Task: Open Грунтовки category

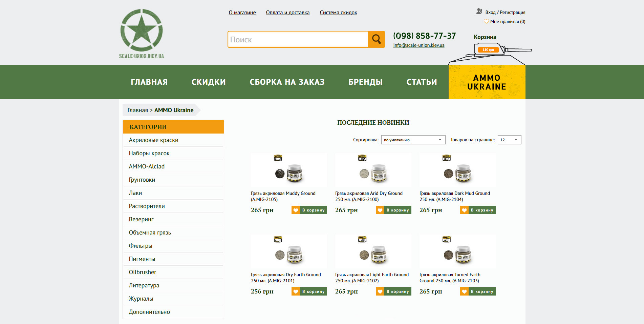Action: (x=173, y=180)
